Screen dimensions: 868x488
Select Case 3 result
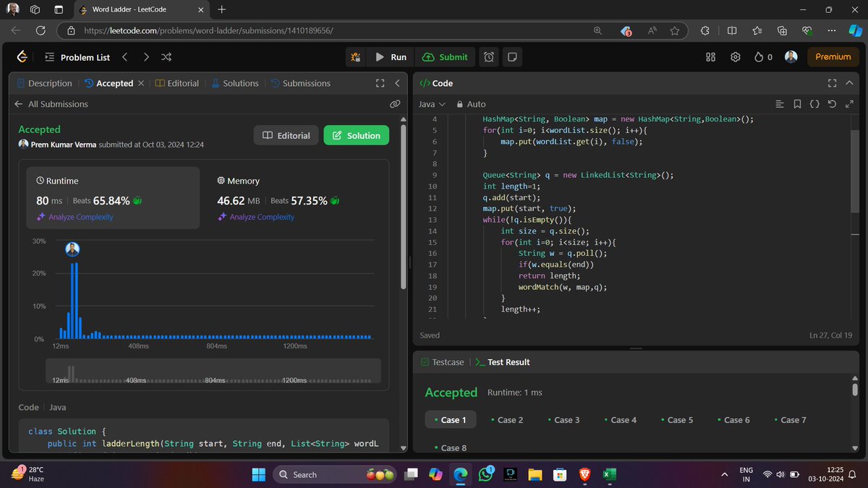pos(563,420)
